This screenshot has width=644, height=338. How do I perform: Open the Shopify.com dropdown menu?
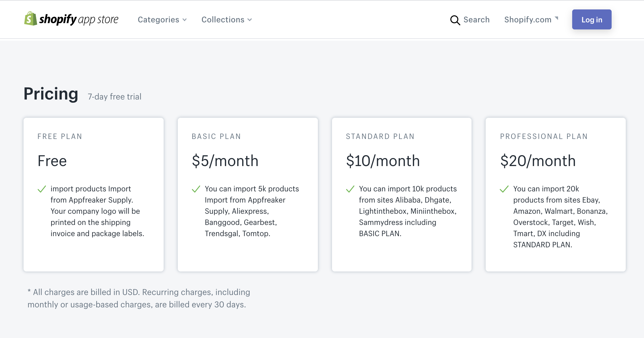528,20
